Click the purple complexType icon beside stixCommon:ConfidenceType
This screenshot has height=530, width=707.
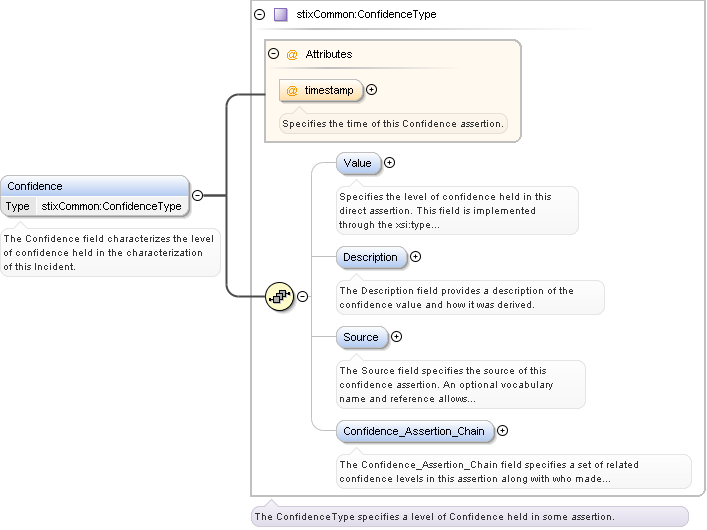coord(281,15)
